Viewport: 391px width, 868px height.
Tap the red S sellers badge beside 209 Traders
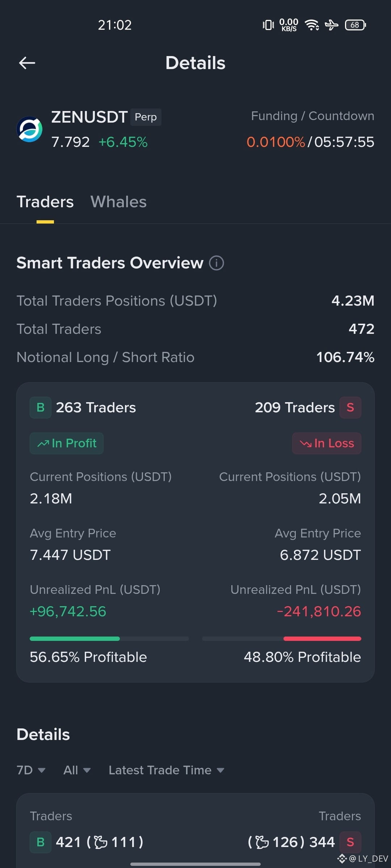[x=350, y=408]
